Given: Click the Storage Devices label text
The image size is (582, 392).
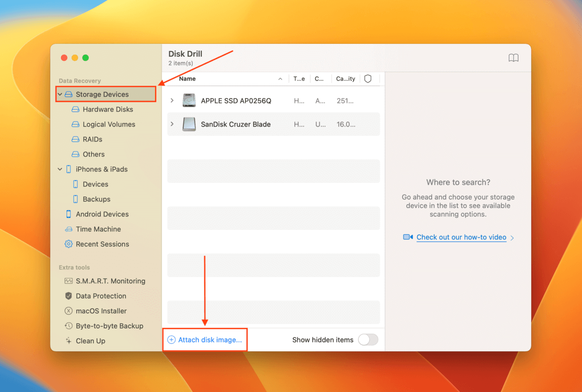Looking at the screenshot, I should 102,95.
